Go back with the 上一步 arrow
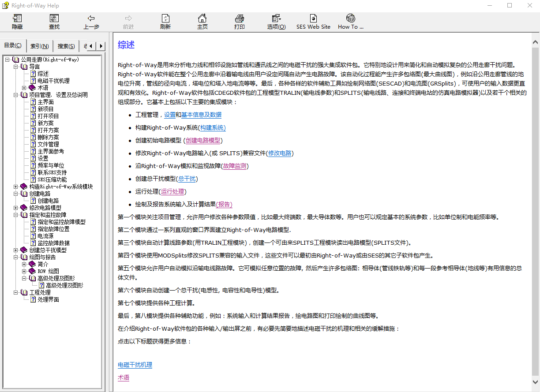Viewport: 540px width, 392px height. coord(91,22)
